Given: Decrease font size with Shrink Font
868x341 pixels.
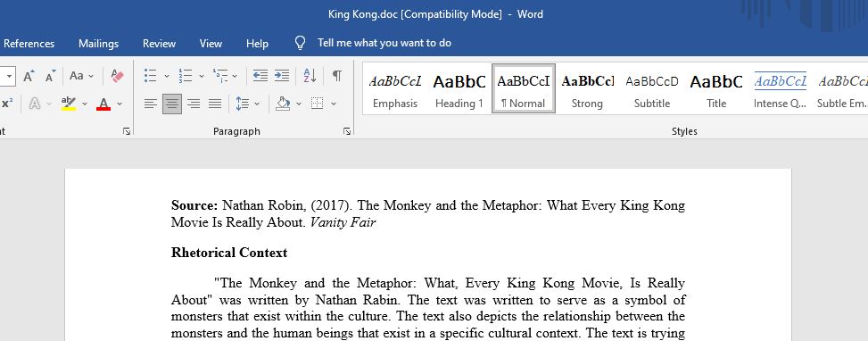Looking at the screenshot, I should (50, 76).
